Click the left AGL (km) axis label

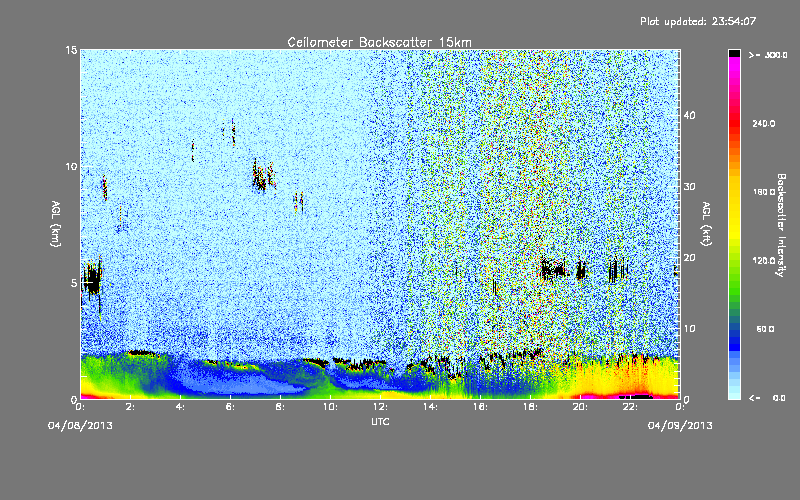(56, 224)
